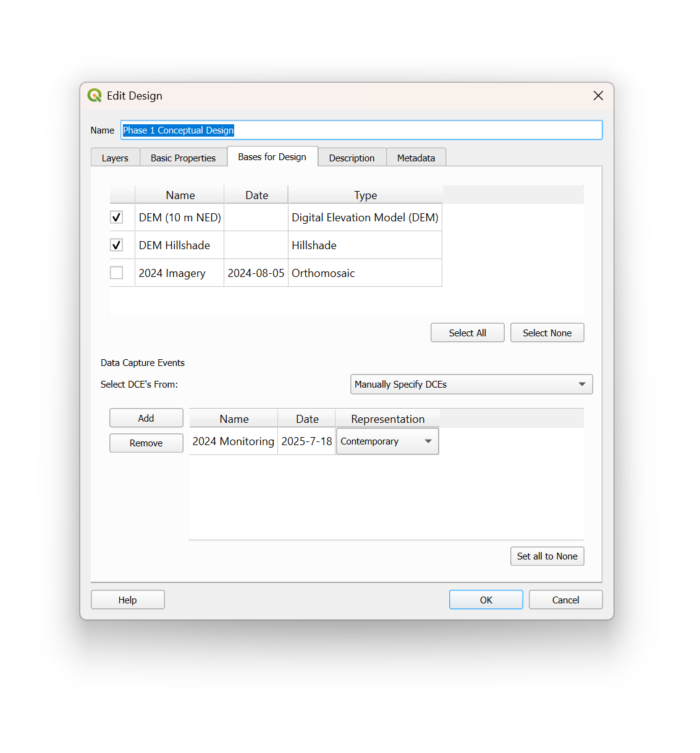Click the bases table Type column header
The width and height of the screenshot is (700, 753).
[x=365, y=195]
